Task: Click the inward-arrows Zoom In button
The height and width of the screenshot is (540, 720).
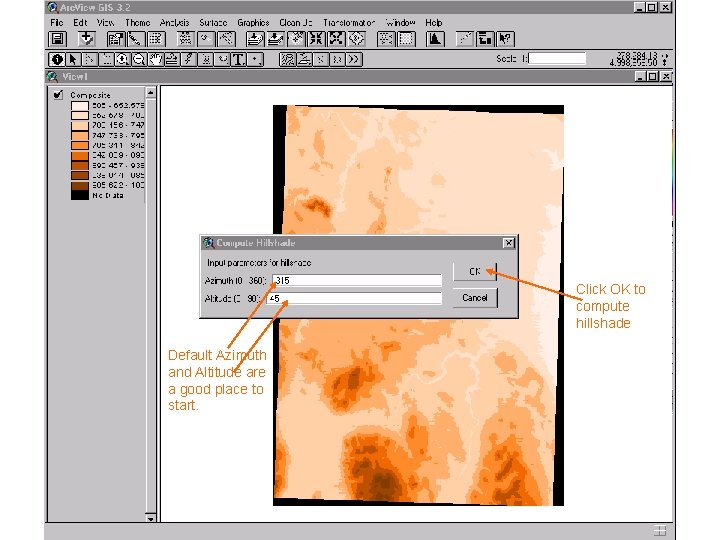Action: 316,39
